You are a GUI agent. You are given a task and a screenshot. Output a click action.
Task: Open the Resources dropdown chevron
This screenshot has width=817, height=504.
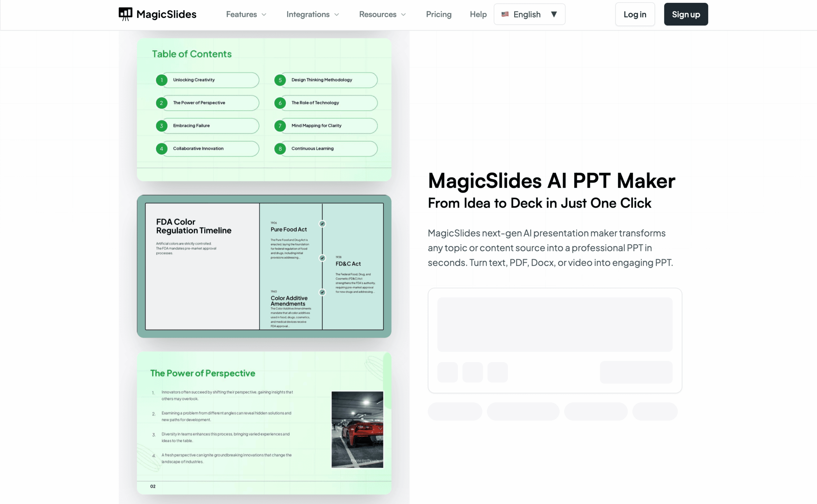pyautogui.click(x=403, y=15)
